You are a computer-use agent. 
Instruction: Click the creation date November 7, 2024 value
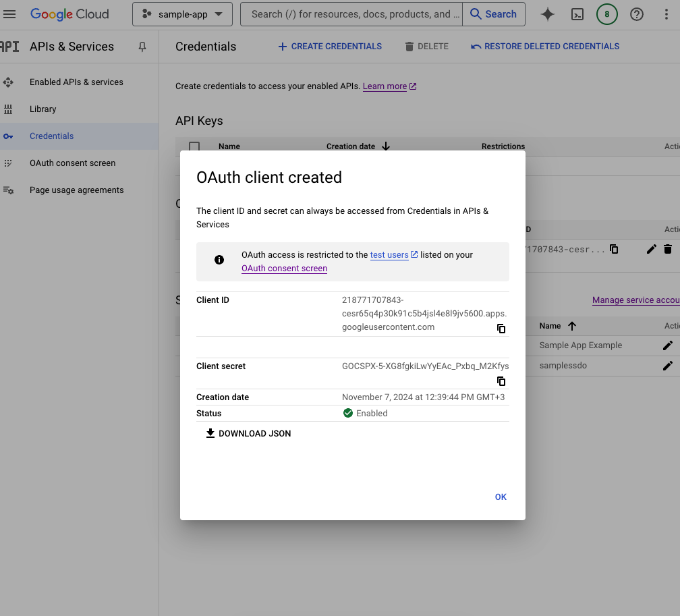pos(423,397)
